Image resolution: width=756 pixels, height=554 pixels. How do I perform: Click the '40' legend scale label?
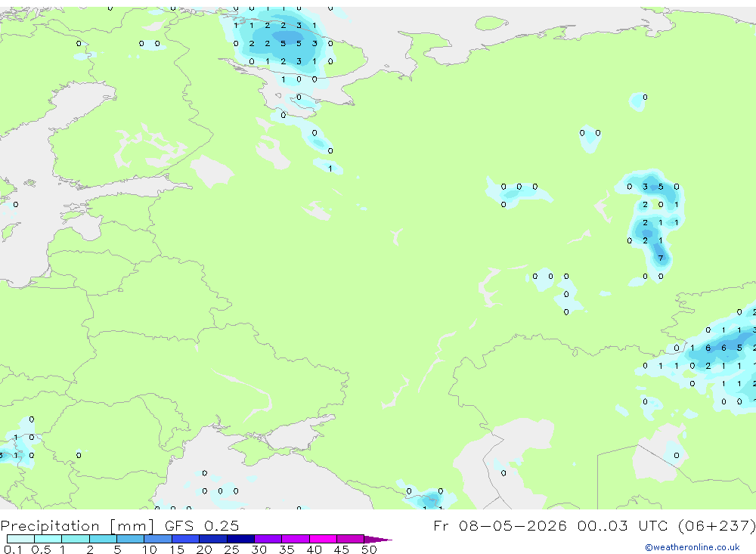tap(314, 549)
